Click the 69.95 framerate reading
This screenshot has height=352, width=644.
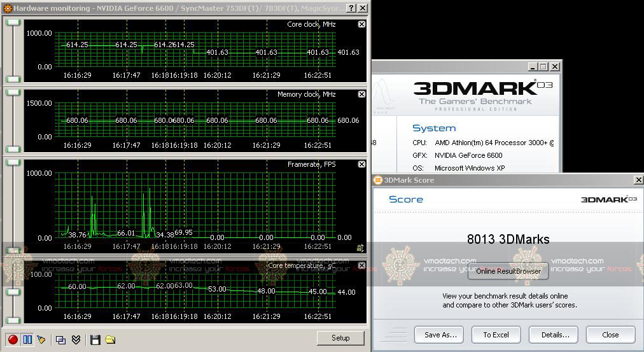pyautogui.click(x=183, y=232)
